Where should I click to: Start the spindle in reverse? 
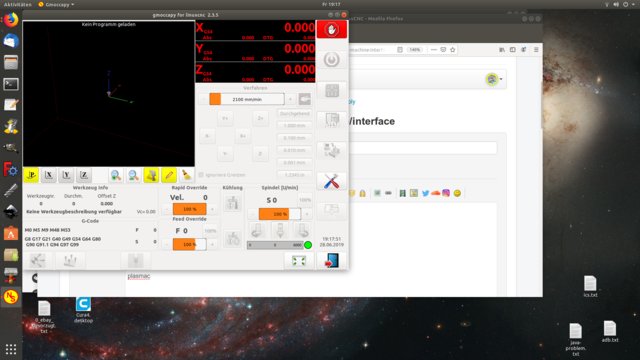(x=257, y=231)
